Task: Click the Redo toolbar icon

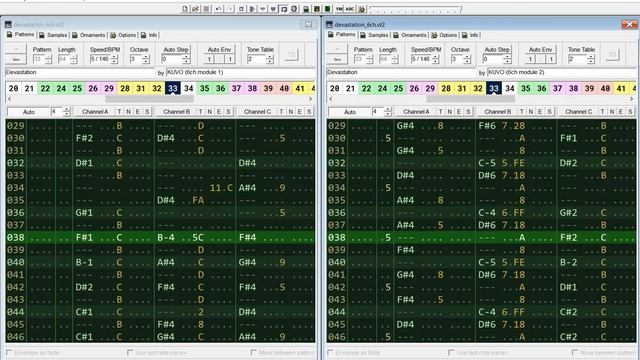Action: point(230,9)
